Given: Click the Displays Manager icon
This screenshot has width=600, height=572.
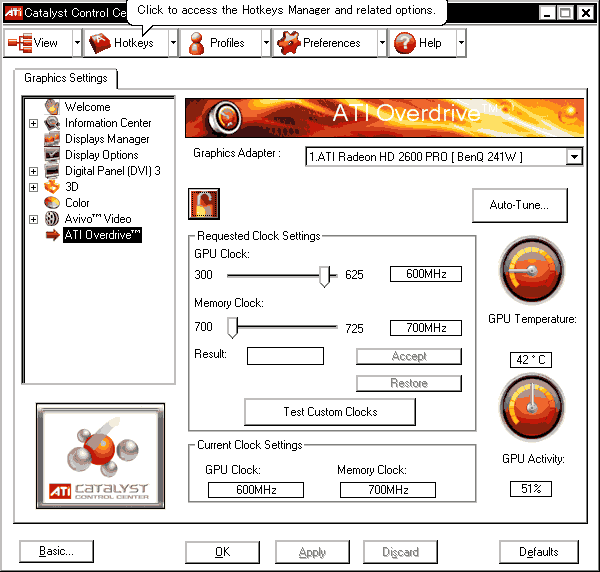Looking at the screenshot, I should (x=52, y=139).
